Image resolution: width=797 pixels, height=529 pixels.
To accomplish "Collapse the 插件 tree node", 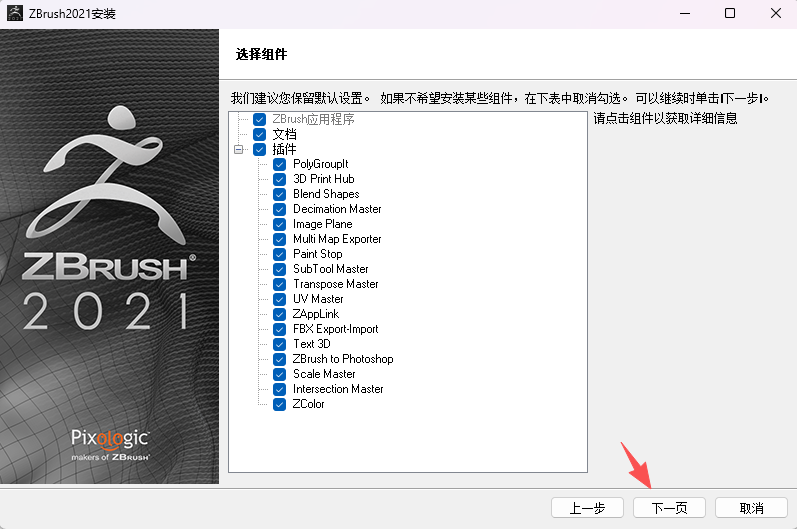I will click(x=238, y=149).
